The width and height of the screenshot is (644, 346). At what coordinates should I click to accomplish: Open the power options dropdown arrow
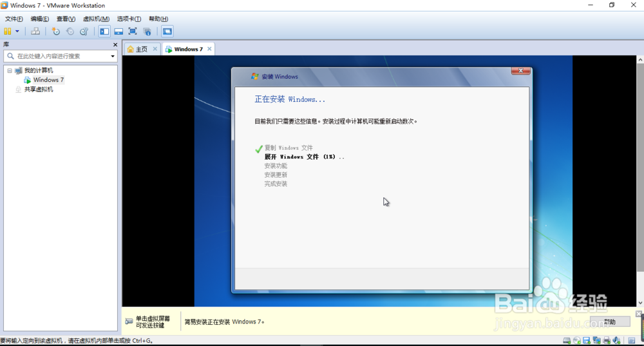point(17,31)
